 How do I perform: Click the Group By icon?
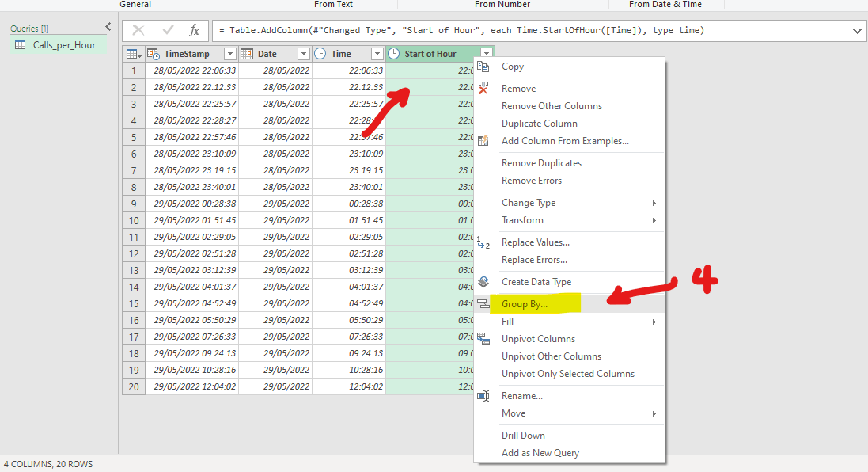tap(483, 304)
